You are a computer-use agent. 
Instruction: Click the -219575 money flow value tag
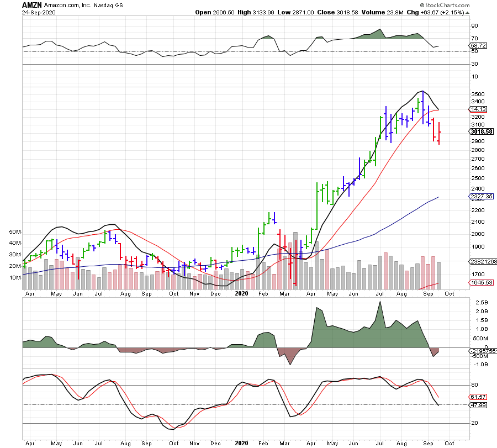pos(482,351)
